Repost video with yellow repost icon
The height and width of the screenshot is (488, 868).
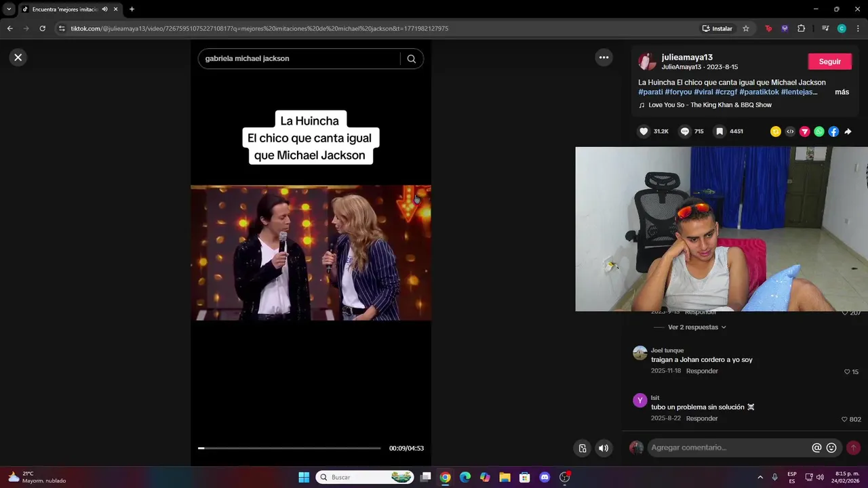[775, 131]
